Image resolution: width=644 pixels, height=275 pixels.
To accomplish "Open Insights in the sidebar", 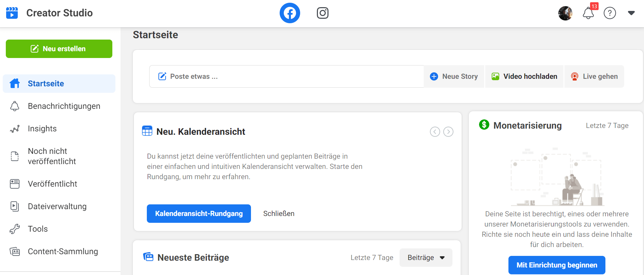I will pos(59,129).
